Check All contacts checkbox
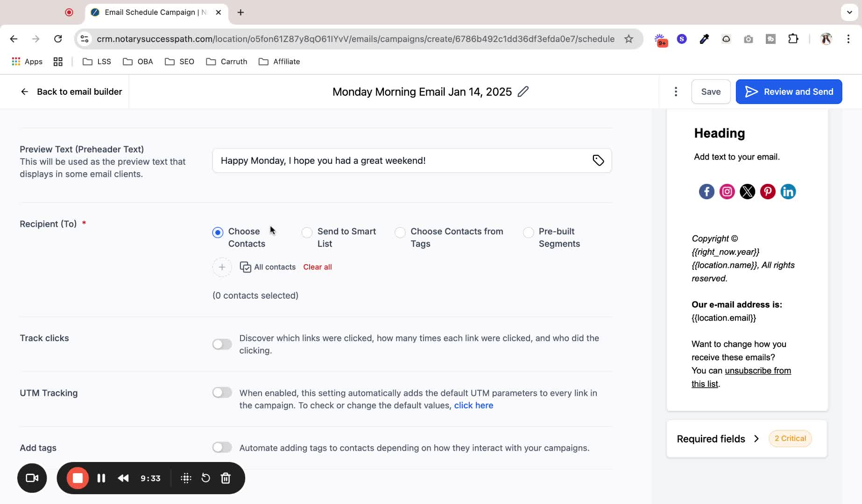The width and height of the screenshot is (862, 504). (x=245, y=267)
